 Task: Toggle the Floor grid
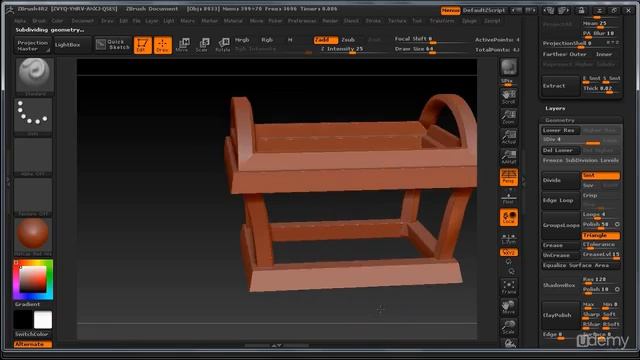[509, 197]
